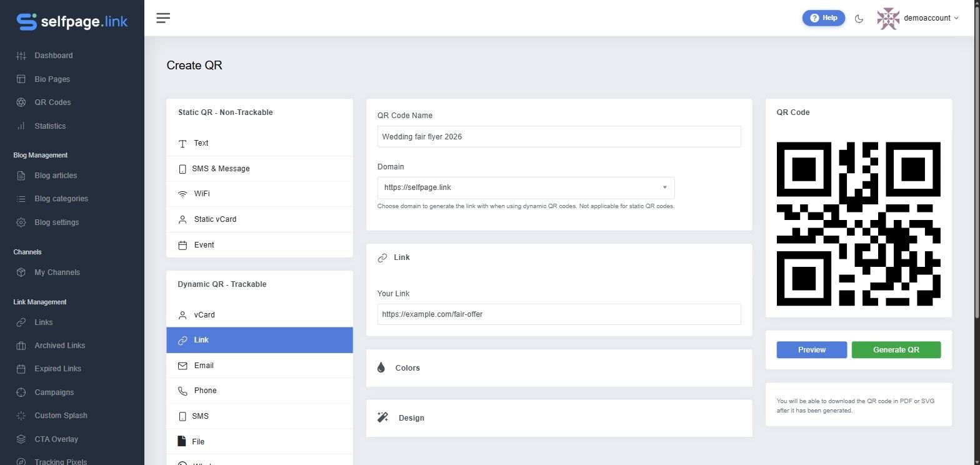
Task: Select the Event QR type
Action: pyautogui.click(x=259, y=245)
